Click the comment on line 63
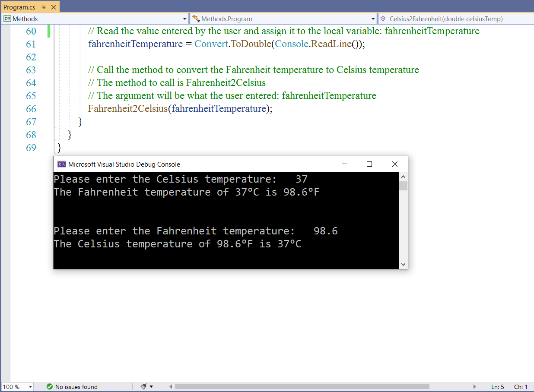The height and width of the screenshot is (392, 534). point(254,70)
